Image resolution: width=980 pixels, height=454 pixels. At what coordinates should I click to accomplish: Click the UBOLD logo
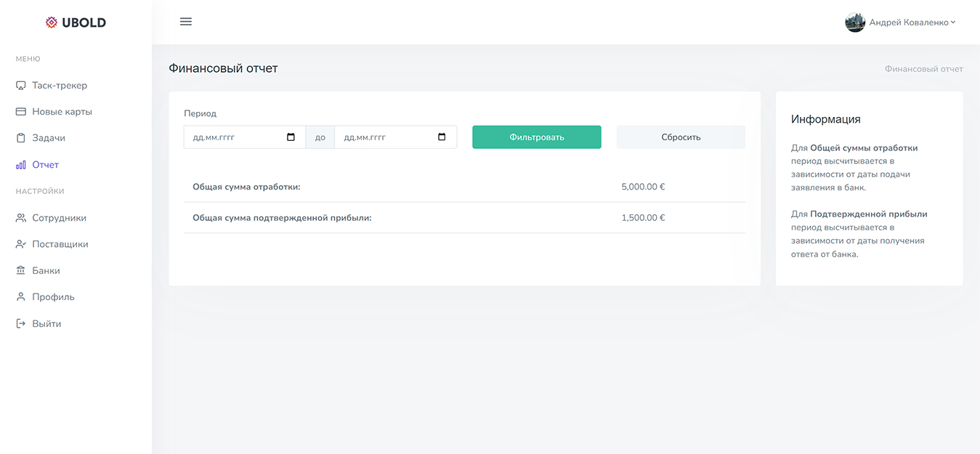76,23
